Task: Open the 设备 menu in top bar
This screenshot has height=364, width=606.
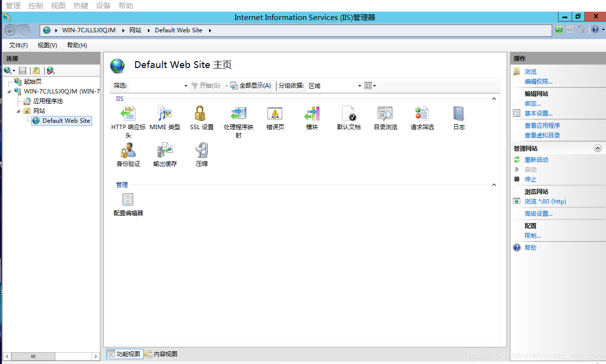Action: [x=103, y=6]
